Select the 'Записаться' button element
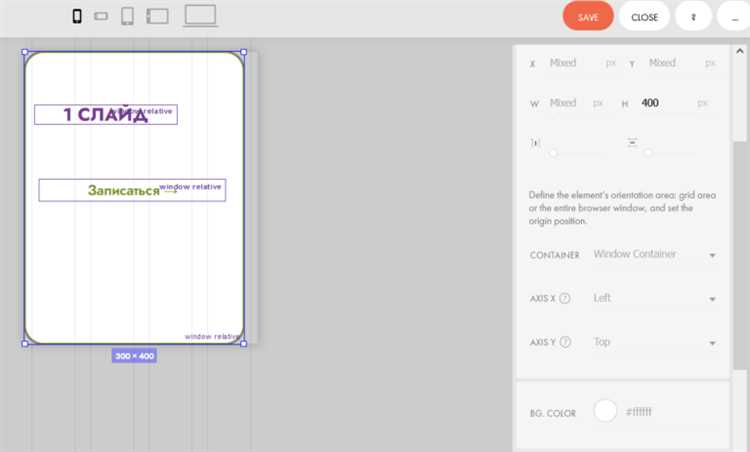This screenshot has width=750, height=452. 132,190
